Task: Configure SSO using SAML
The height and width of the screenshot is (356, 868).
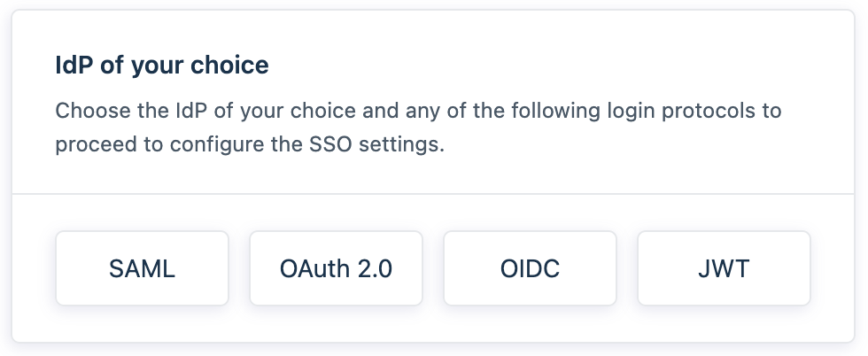Action: [x=142, y=268]
